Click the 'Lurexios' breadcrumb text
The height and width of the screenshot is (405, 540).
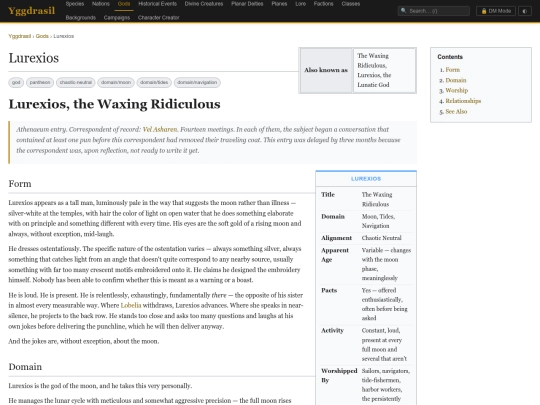tap(64, 36)
